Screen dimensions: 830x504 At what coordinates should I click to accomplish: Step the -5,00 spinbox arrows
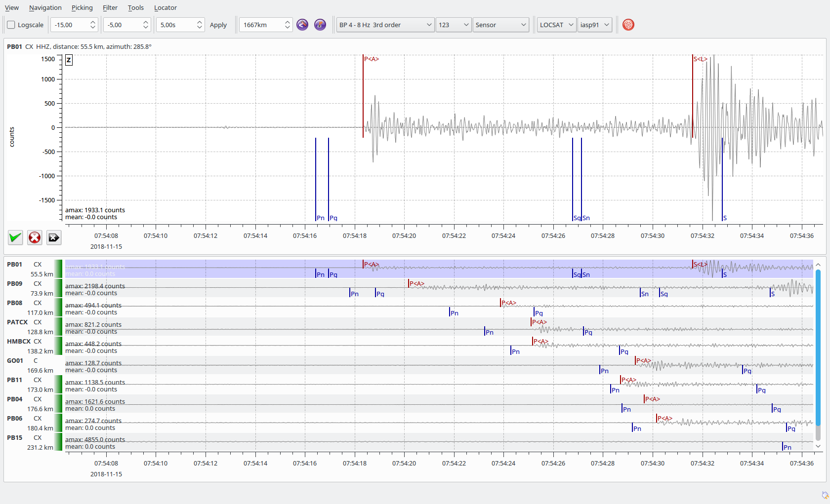(x=146, y=25)
